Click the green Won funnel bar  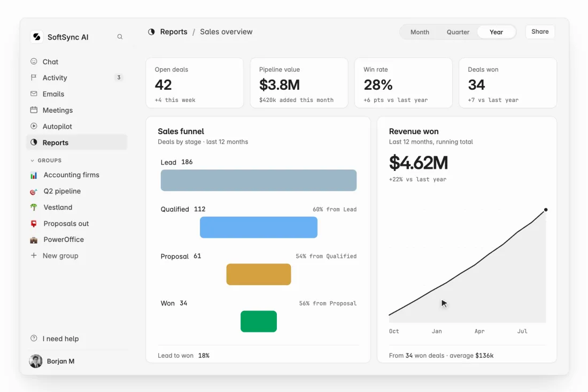(258, 321)
